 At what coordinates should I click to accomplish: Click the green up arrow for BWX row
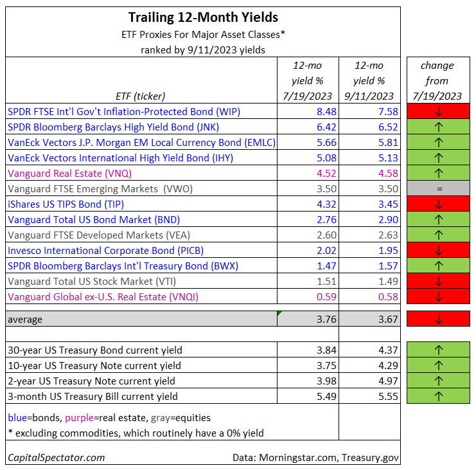(x=438, y=266)
